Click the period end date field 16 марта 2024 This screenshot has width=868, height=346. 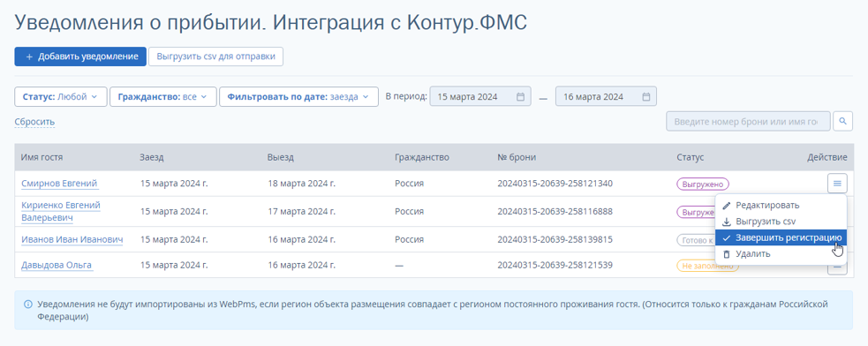coord(606,96)
